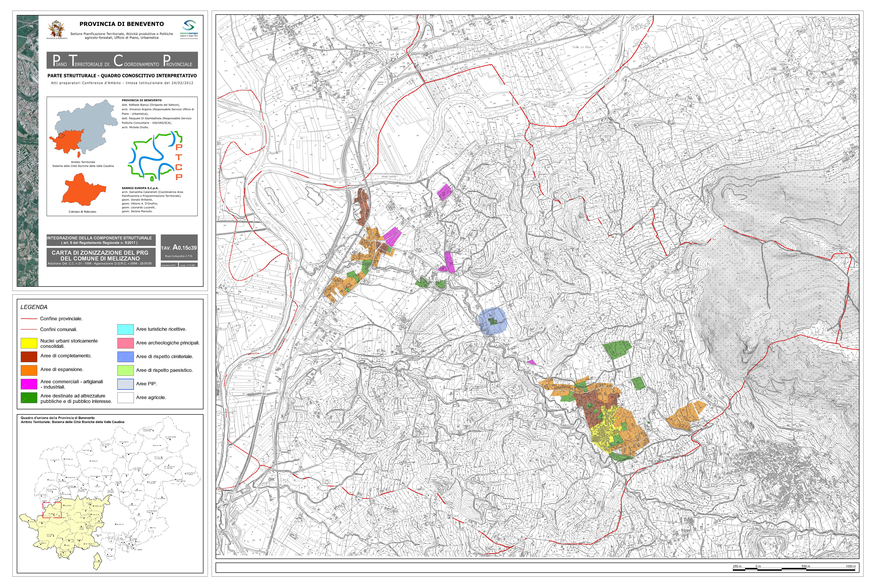The height and width of the screenshot is (588, 878).
Task: Click the Aree di espansione legend label
Action: tap(62, 370)
